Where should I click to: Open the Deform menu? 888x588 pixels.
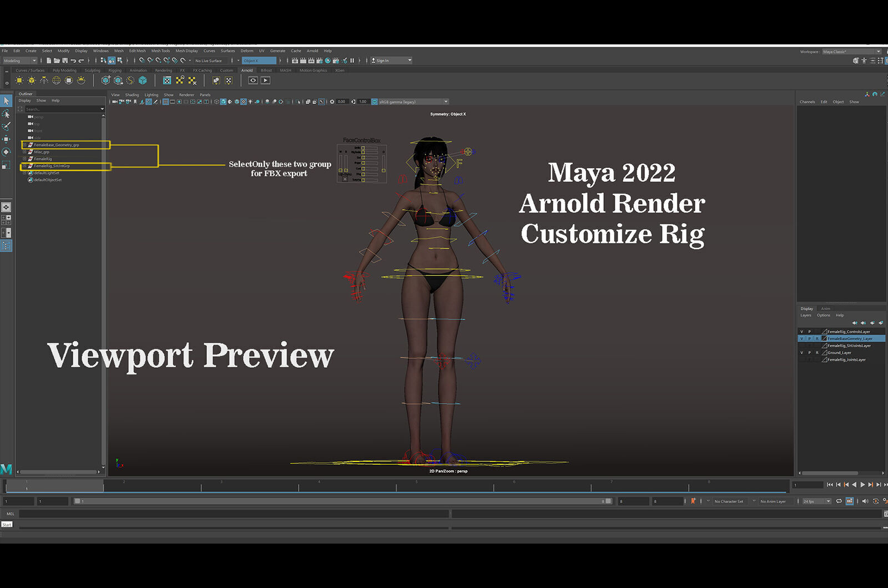[247, 51]
